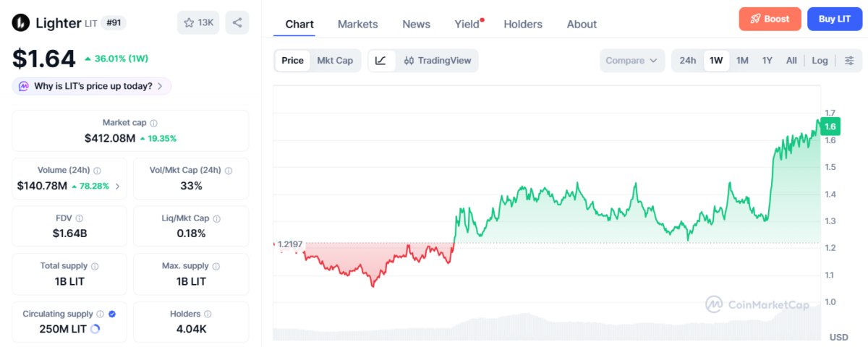Click the Boost button

[x=770, y=19]
